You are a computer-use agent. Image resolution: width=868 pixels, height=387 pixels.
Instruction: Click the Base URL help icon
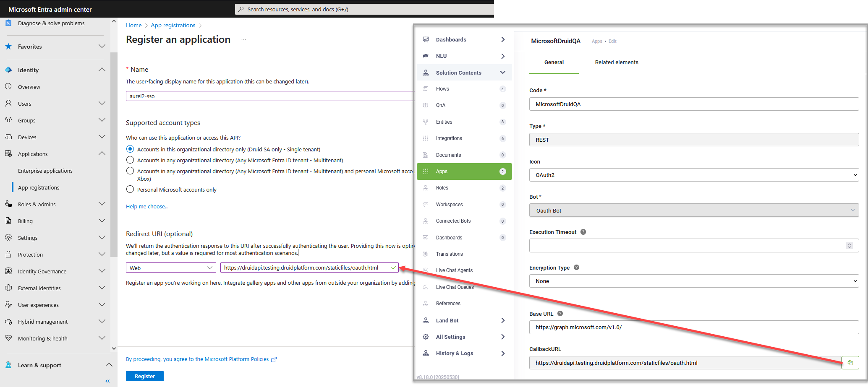click(x=560, y=314)
